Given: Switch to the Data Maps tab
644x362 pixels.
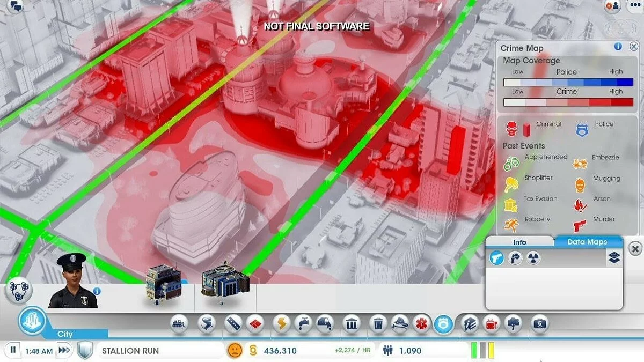Looking at the screenshot, I should (x=587, y=242).
